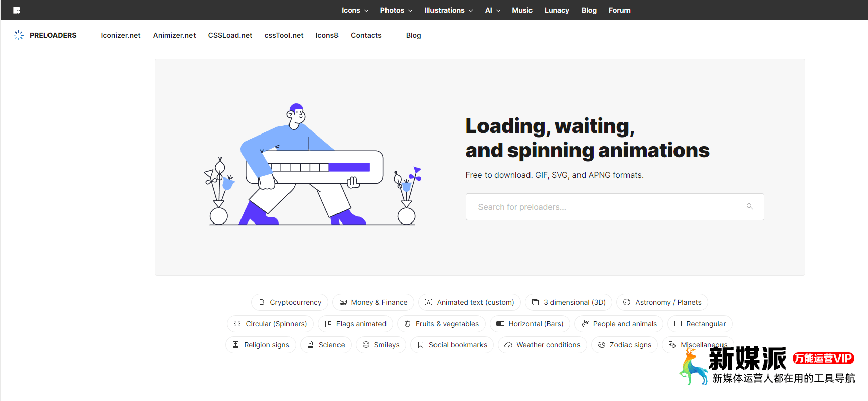Viewport: 868px width, 401px height.
Task: Click the Religion signs icon
Action: 236,345
